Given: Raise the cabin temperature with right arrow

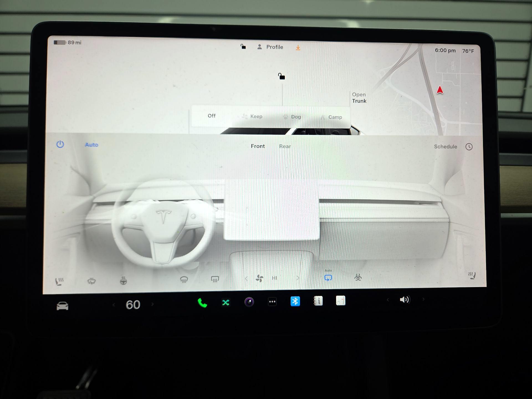Looking at the screenshot, I should click(x=152, y=304).
